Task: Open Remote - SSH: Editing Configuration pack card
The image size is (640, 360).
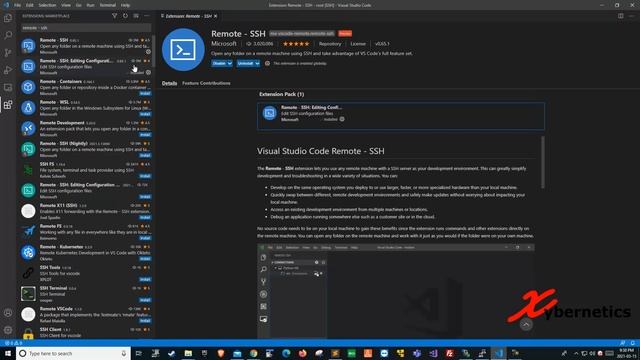Action: 400,116
